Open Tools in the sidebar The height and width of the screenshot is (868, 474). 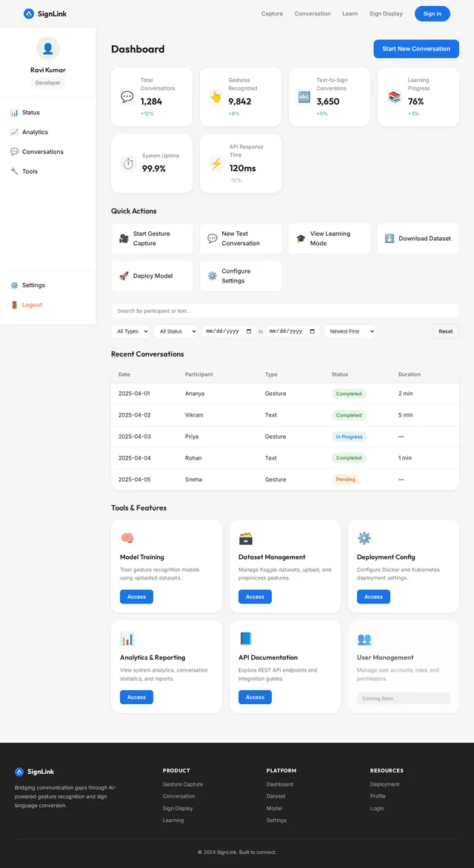coord(48,172)
